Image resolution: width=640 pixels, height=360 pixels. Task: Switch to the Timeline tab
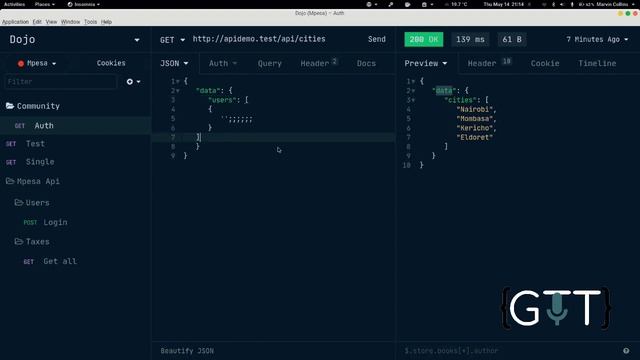[x=597, y=64]
